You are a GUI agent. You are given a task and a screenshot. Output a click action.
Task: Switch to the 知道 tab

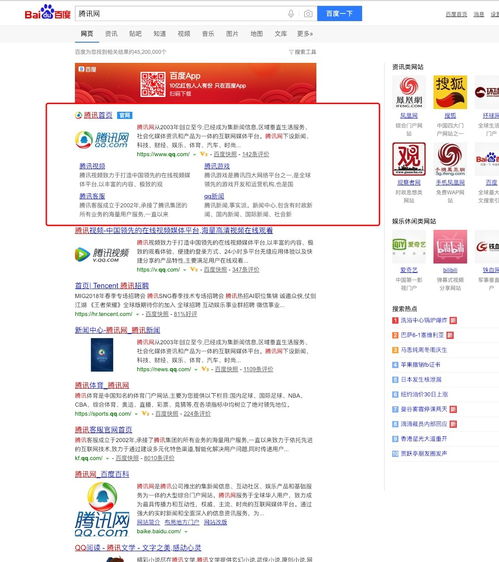(160, 34)
